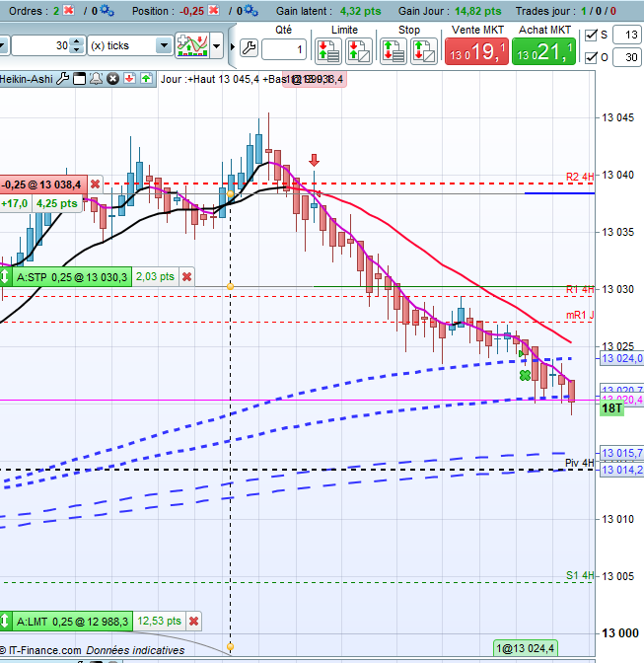Viewport: 644px width, 663px height.
Task: Open automatic orders gear icon next to Ordres
Action: [107, 10]
